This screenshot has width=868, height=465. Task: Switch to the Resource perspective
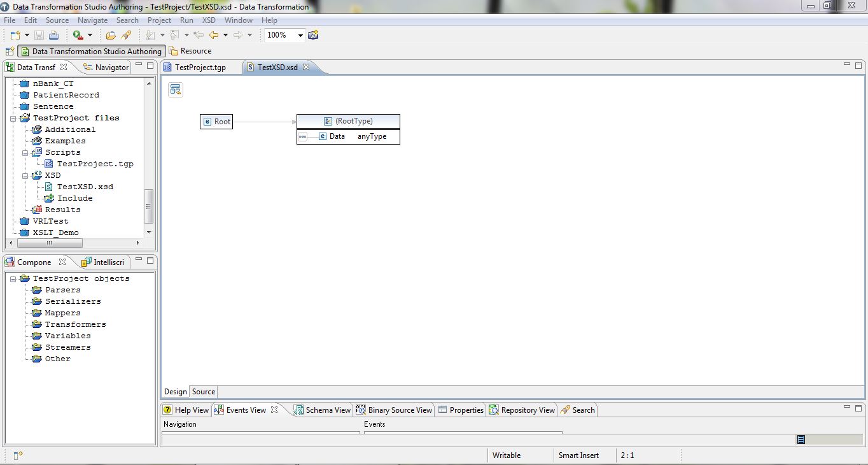click(190, 51)
